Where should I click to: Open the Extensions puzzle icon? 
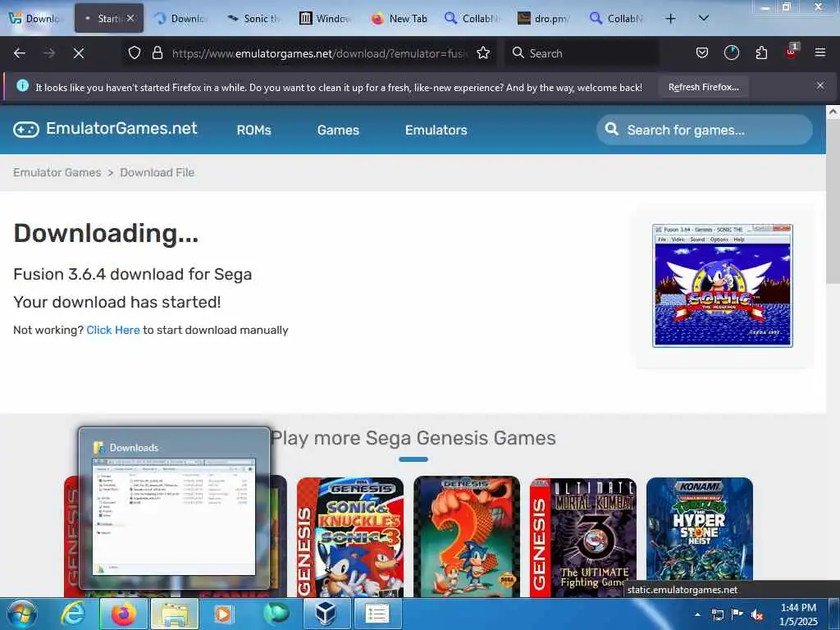point(761,53)
